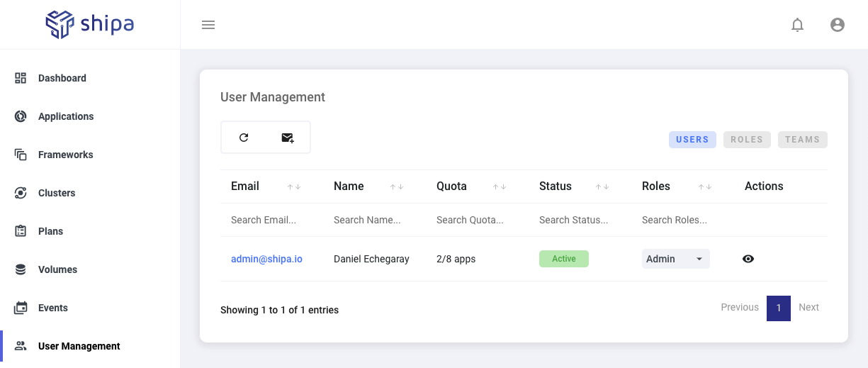Viewport: 868px width, 368px height.
Task: Open Applications from the sidebar
Action: 66,116
